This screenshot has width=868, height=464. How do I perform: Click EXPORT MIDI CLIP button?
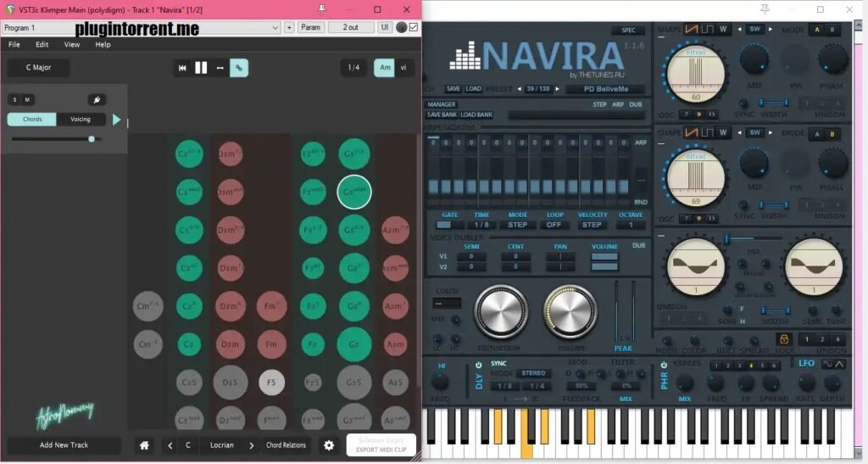(x=381, y=445)
